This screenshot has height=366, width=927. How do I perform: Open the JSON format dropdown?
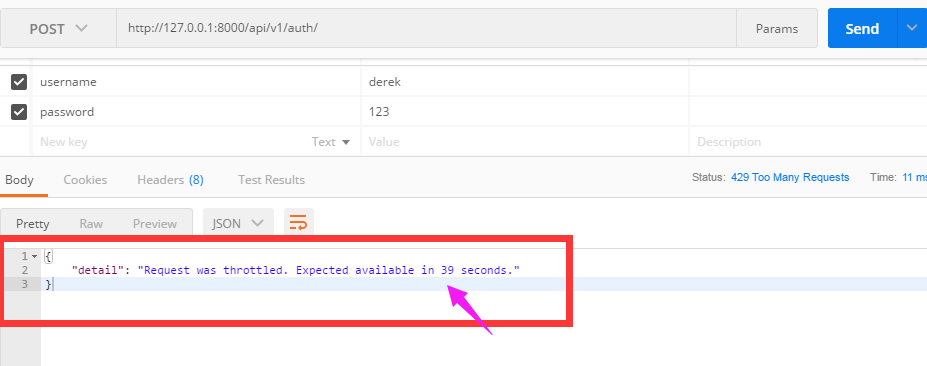pos(238,224)
